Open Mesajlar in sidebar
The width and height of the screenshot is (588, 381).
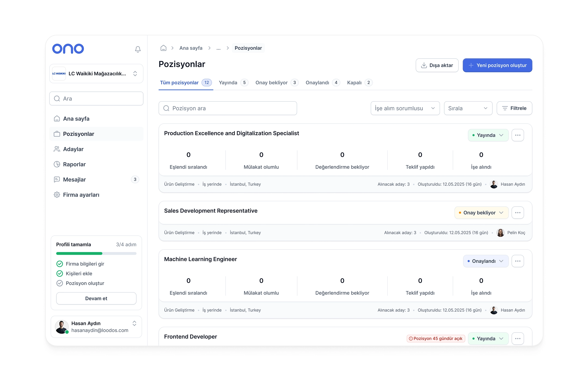tap(74, 180)
